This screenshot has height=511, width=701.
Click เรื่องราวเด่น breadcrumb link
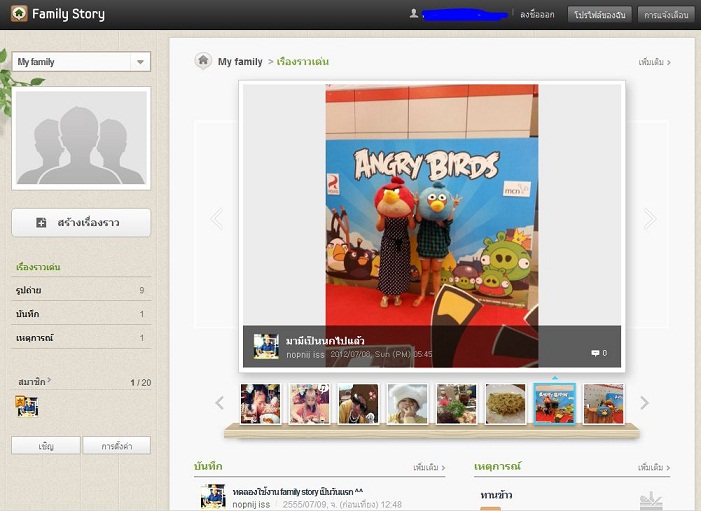point(303,62)
